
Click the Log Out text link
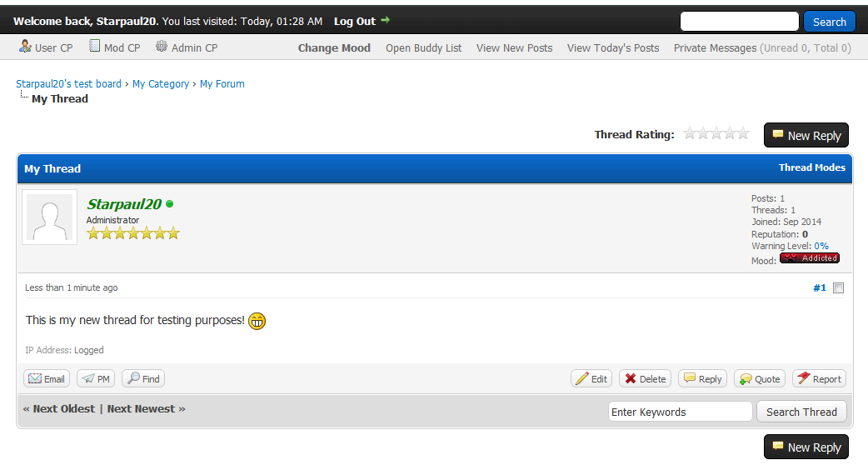[x=354, y=21]
